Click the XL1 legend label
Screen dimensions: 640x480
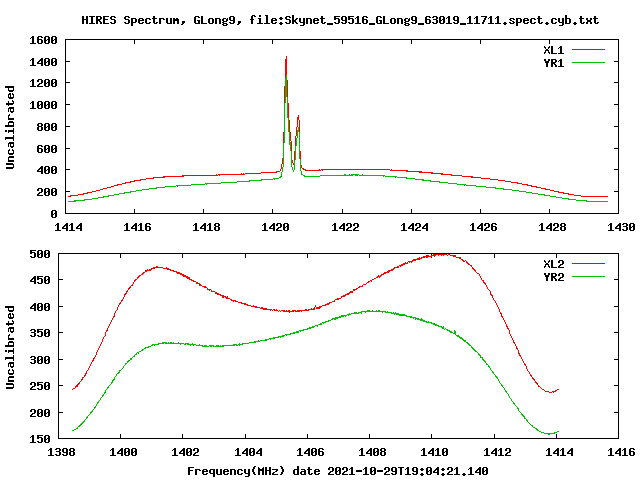553,50
